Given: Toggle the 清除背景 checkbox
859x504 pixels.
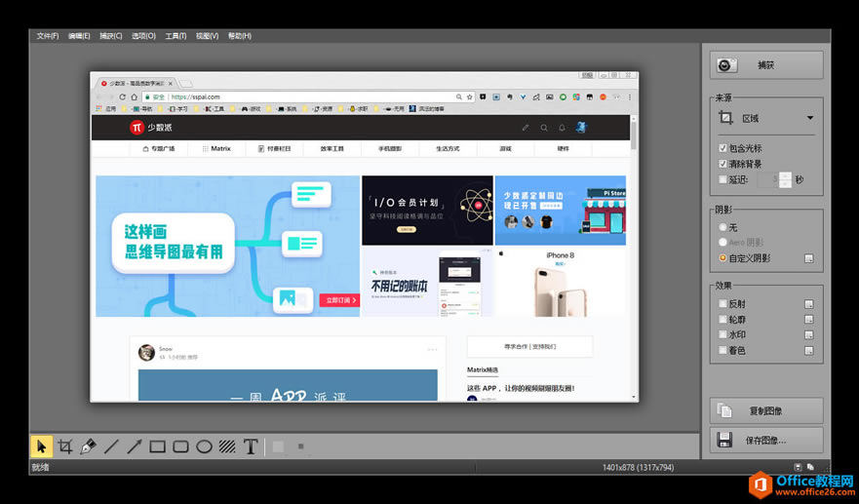Looking at the screenshot, I should point(722,164).
